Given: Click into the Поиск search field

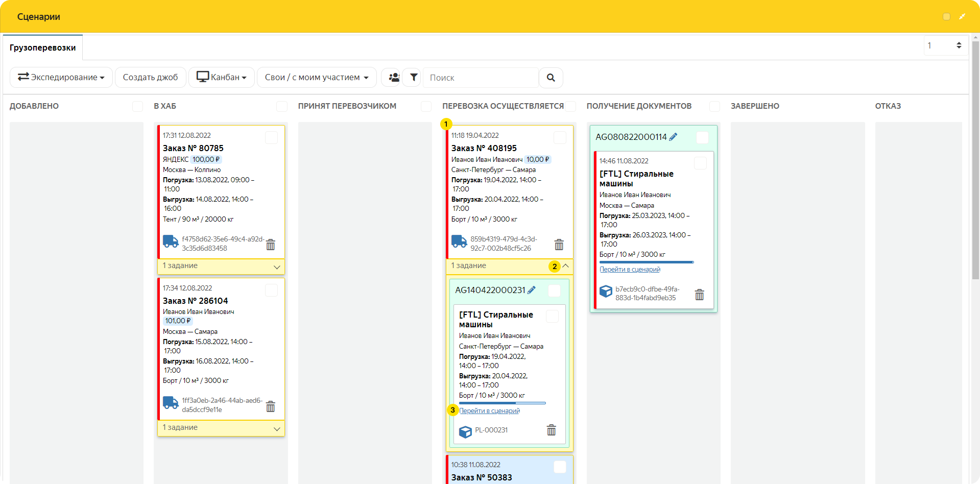Looking at the screenshot, I should coord(481,78).
